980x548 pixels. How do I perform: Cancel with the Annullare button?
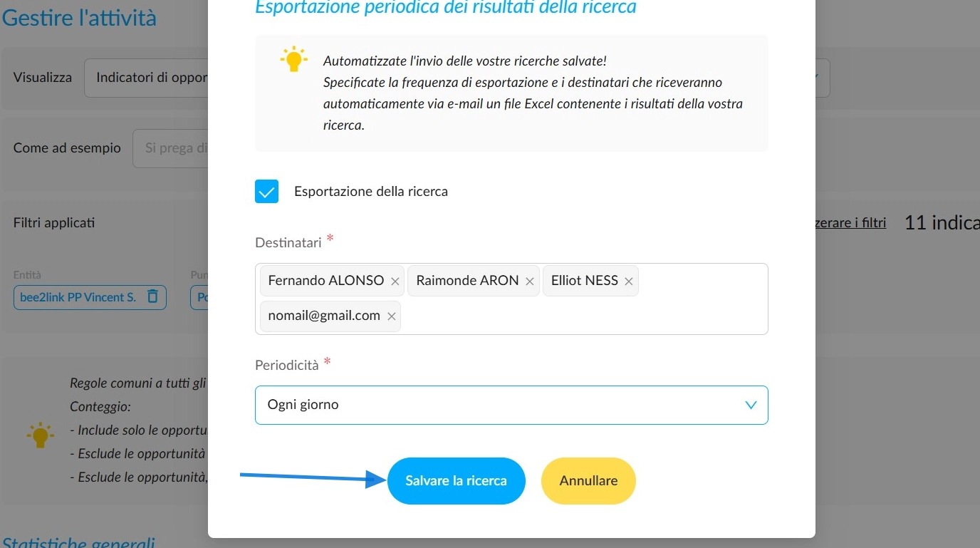click(x=588, y=481)
